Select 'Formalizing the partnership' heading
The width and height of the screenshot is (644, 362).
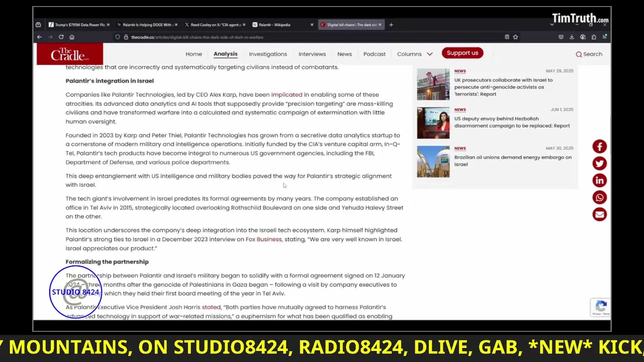(x=107, y=262)
